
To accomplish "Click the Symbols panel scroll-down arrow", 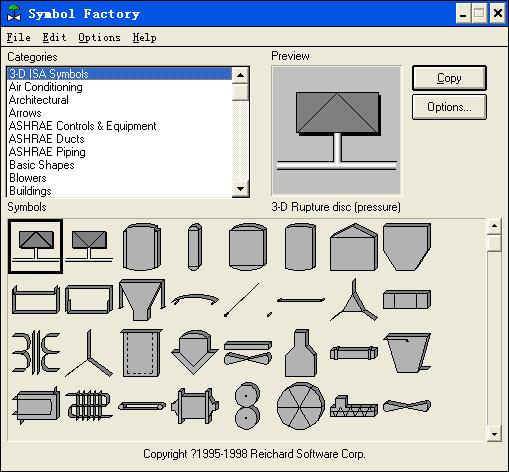I will pos(494,434).
